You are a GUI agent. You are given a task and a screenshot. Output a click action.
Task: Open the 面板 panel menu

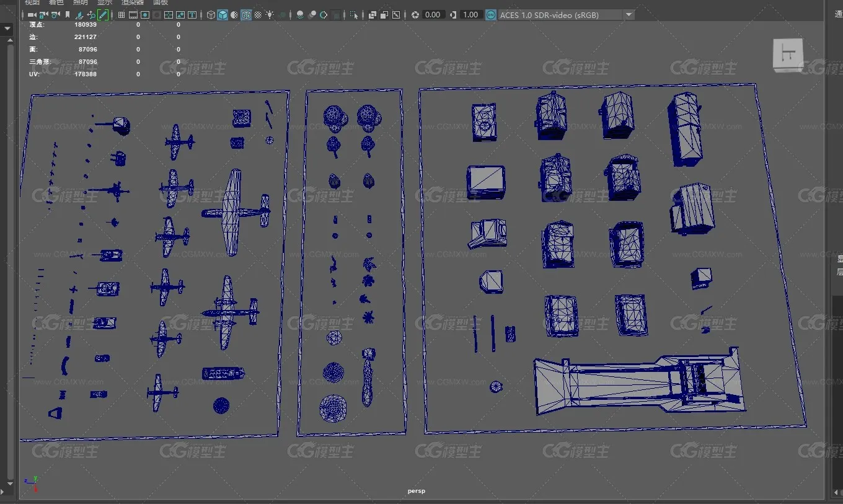[x=160, y=2]
